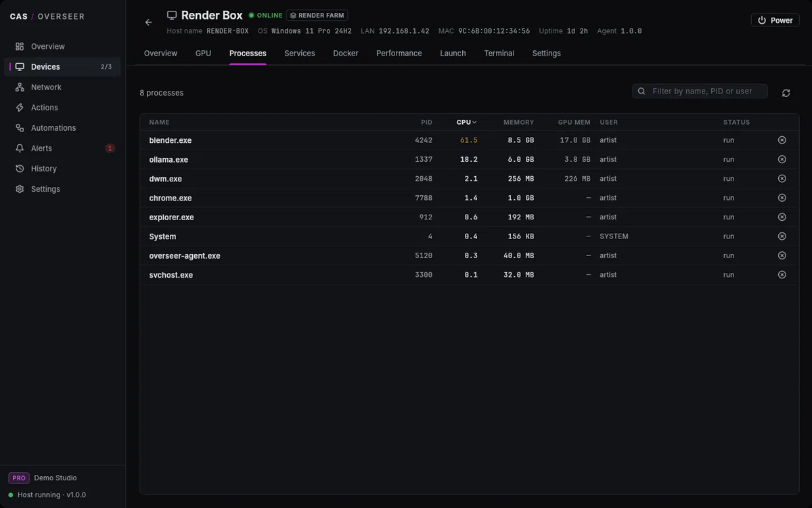This screenshot has height=508, width=812.
Task: Open the Docker tab
Action: click(x=346, y=54)
